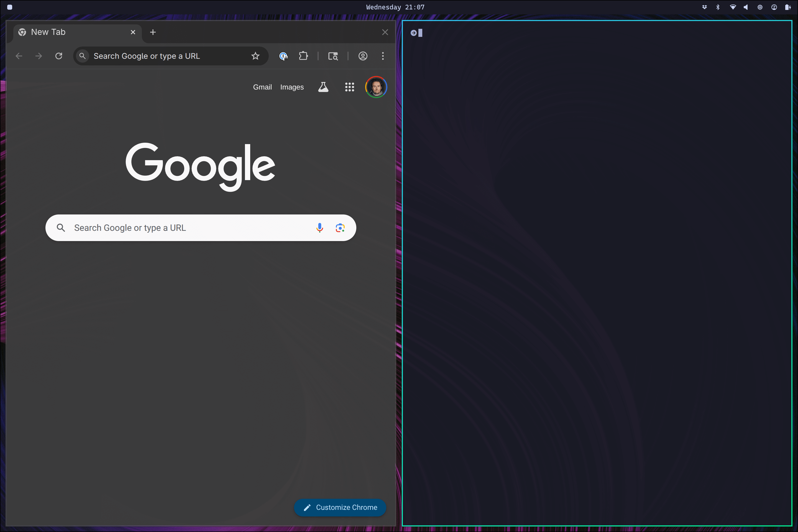Close the Chrome window
Viewport: 798px width, 532px height.
click(385, 32)
